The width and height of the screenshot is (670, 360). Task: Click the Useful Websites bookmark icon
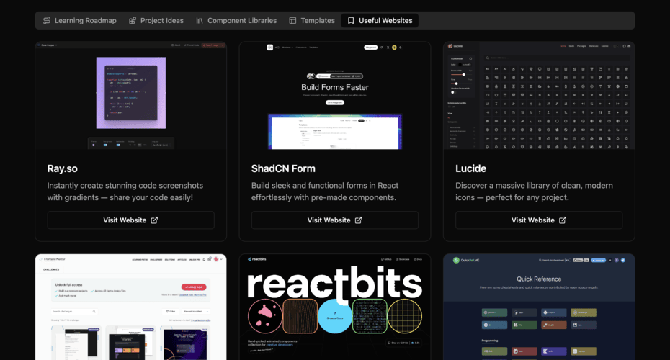pyautogui.click(x=351, y=20)
